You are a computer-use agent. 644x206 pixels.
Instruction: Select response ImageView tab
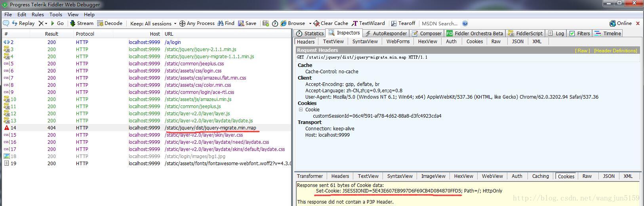pyautogui.click(x=433, y=176)
